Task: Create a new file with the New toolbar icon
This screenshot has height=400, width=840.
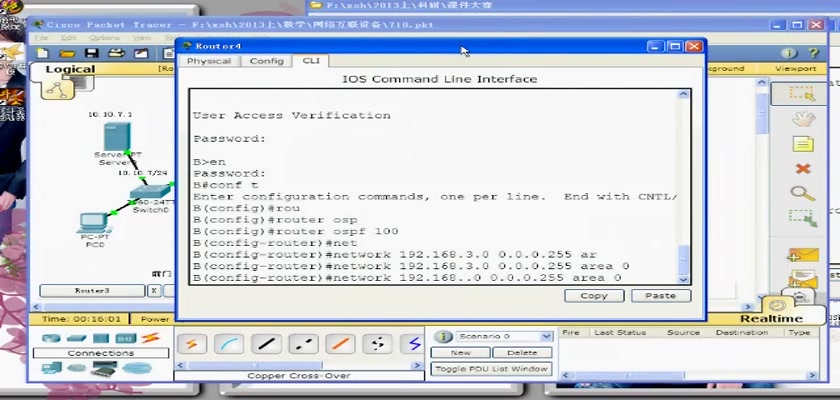Action: (x=42, y=53)
